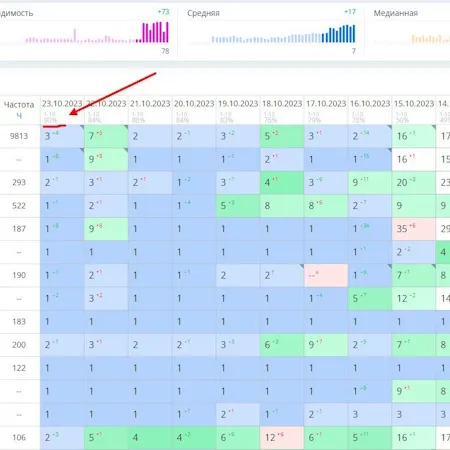Click the green cell with position 4 in row 293
Viewport: 450px width, 450px height.
pos(282,183)
